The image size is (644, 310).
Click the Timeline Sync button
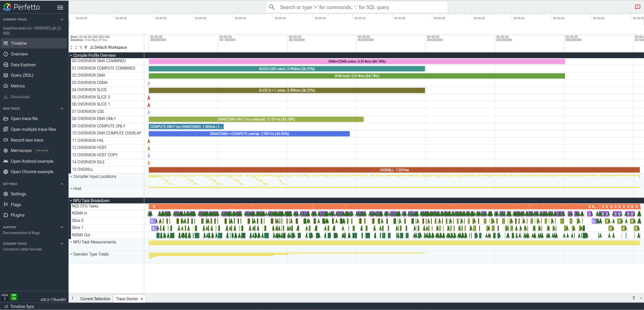(20, 307)
